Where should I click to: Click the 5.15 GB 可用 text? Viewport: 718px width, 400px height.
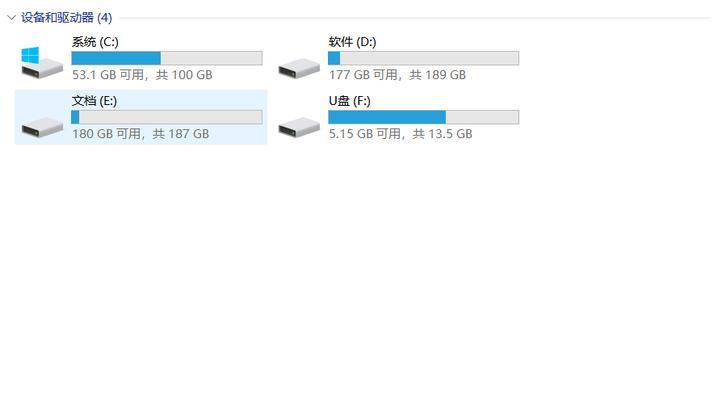point(364,134)
